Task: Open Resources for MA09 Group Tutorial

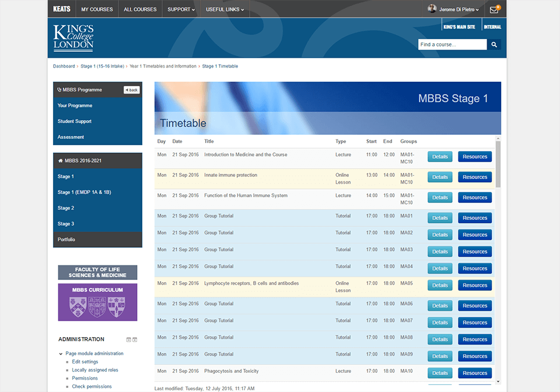Action: 475,356
